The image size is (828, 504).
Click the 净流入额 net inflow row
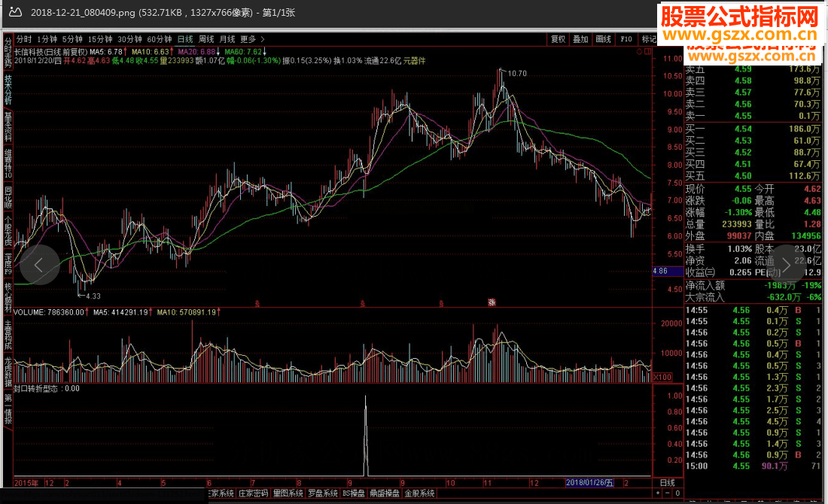pos(753,286)
